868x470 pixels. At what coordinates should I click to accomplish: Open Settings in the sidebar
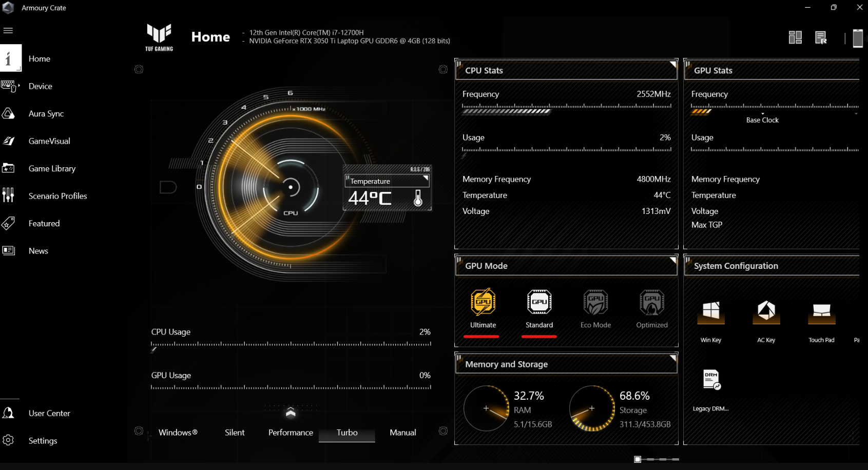pos(43,441)
